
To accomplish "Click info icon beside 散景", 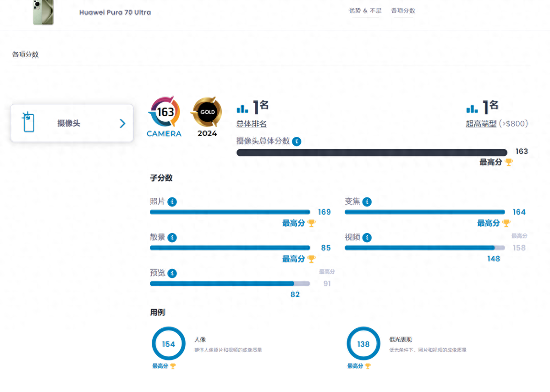I will [x=172, y=238].
